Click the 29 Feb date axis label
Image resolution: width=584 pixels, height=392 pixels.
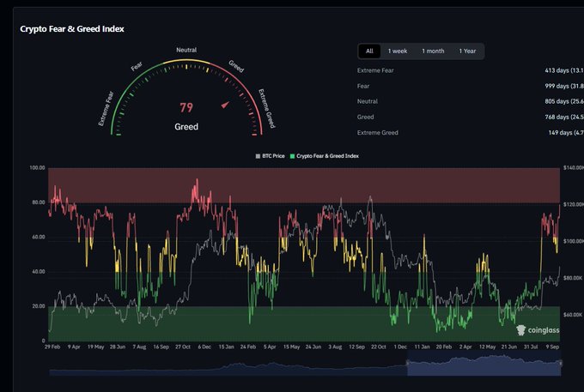click(x=52, y=347)
